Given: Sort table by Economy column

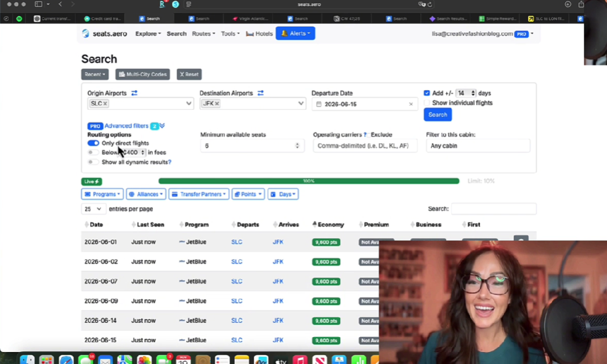Looking at the screenshot, I should tap(328, 225).
